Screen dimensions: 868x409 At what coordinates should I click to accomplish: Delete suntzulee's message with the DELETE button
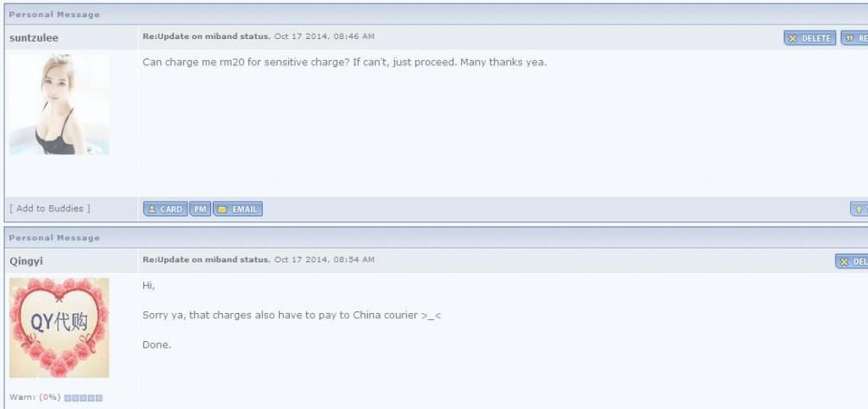click(x=810, y=38)
